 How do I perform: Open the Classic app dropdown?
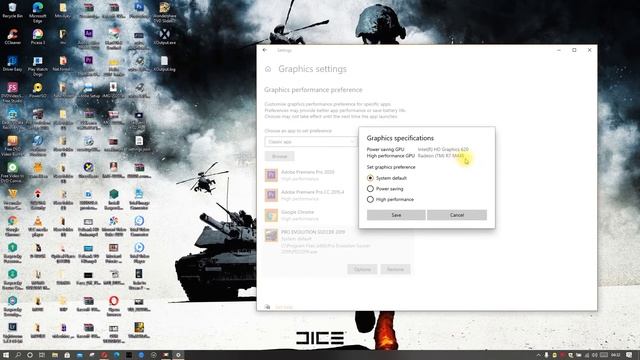311,142
